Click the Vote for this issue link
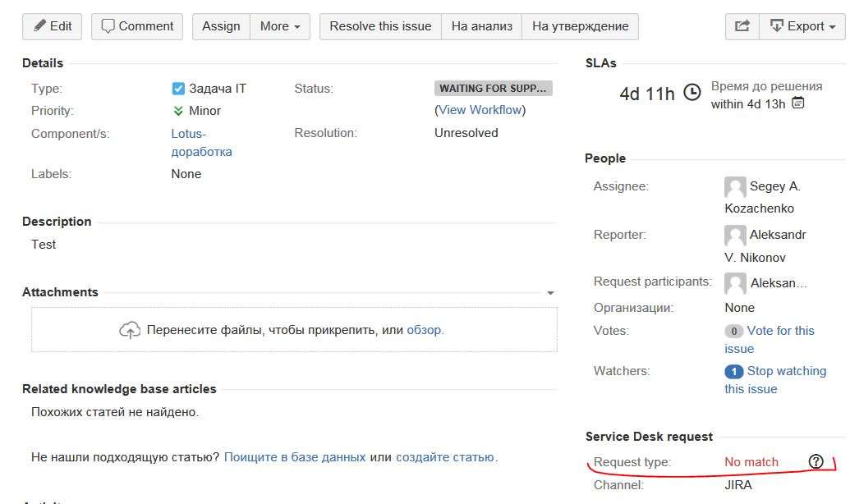850x504 pixels. point(770,340)
